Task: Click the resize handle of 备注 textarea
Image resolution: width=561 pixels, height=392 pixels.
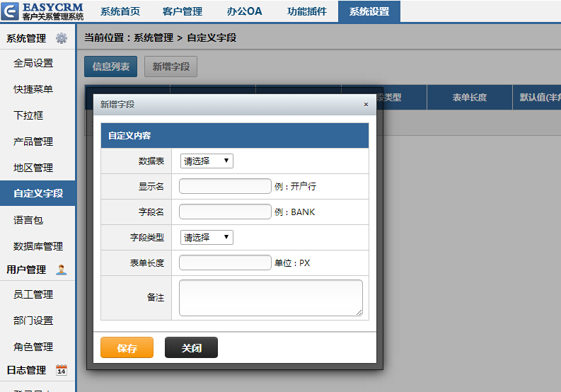Action: pos(359,313)
